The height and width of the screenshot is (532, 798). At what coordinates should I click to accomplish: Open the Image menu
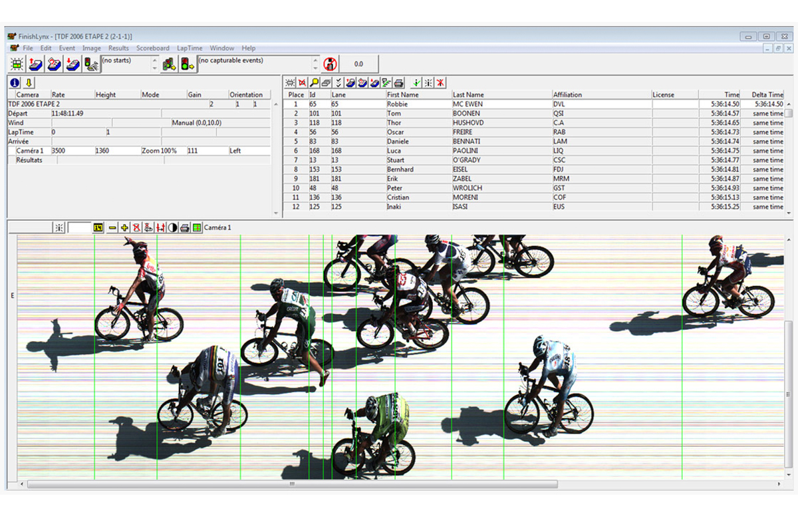click(x=92, y=48)
